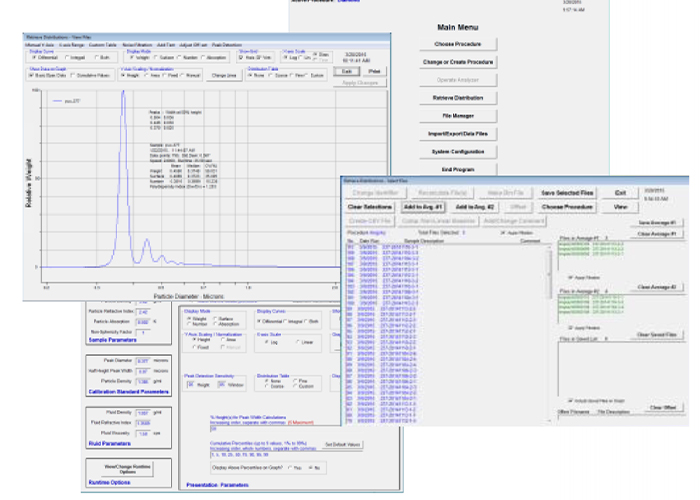Click Save Selected Files in Select Files window

(567, 193)
